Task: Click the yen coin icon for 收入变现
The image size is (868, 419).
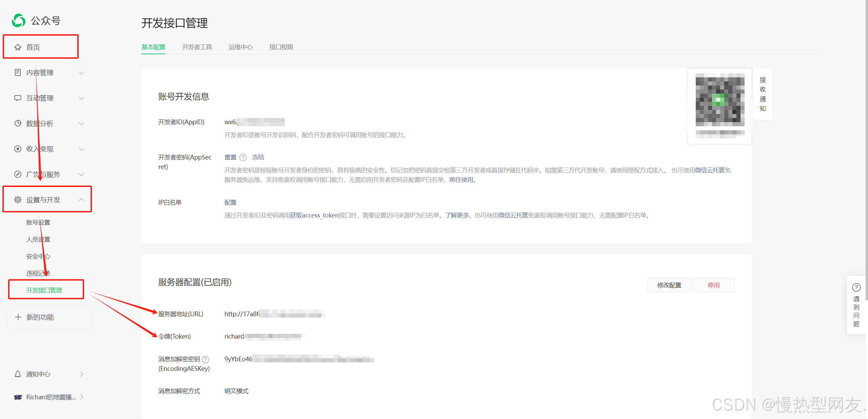Action: pos(18,149)
